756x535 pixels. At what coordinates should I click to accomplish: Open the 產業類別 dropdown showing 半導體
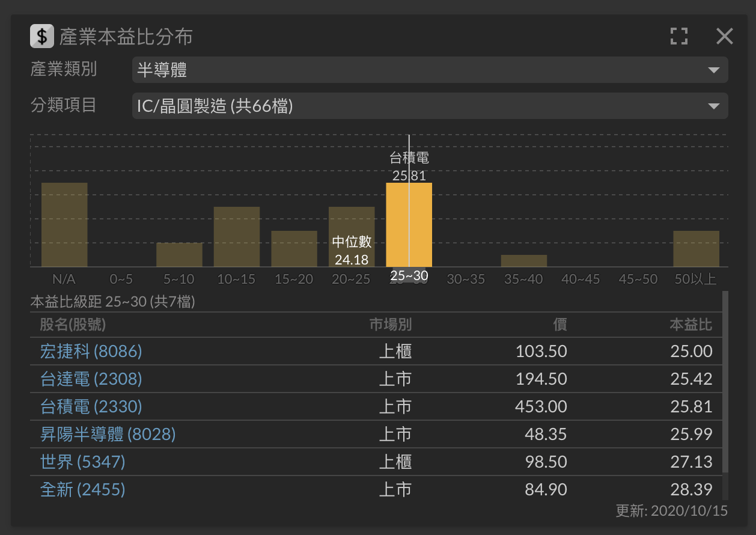[x=429, y=70]
